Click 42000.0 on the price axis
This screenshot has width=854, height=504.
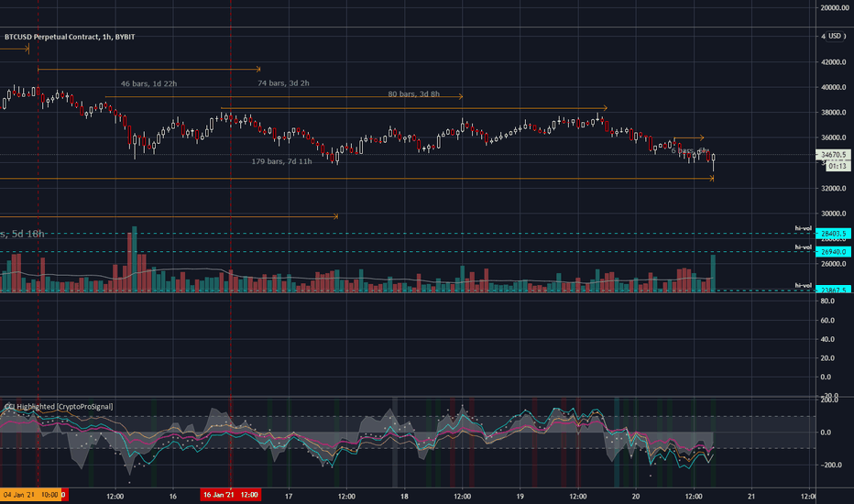click(833, 62)
